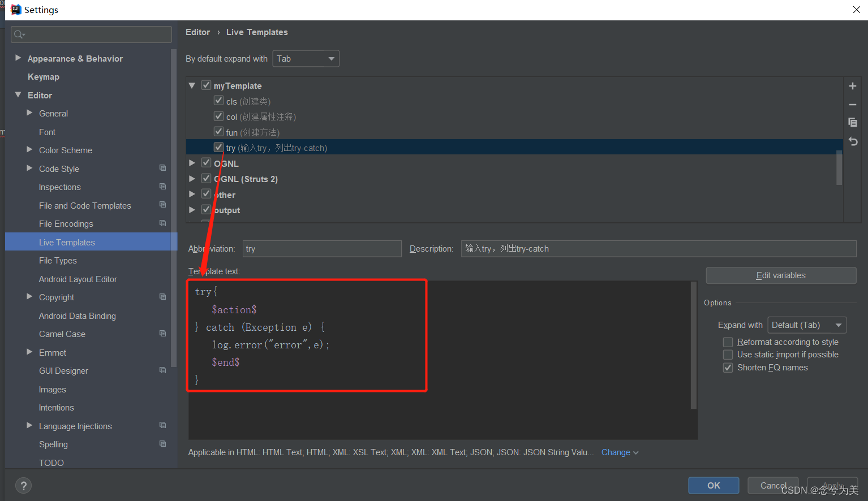Viewport: 868px width, 501px height.
Task: Click the log.error line in template text
Action: coord(270,344)
